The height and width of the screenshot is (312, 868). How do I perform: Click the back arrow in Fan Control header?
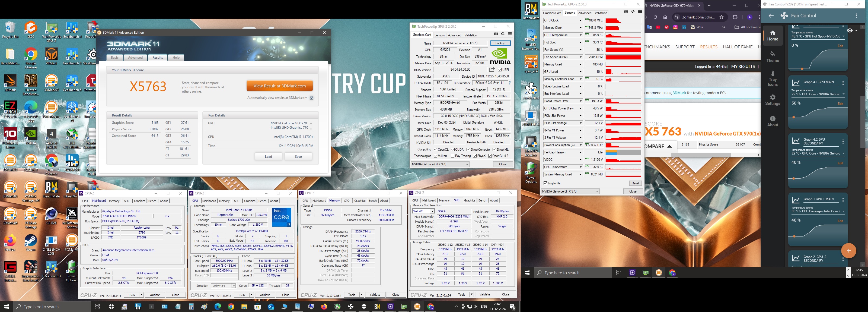(771, 15)
